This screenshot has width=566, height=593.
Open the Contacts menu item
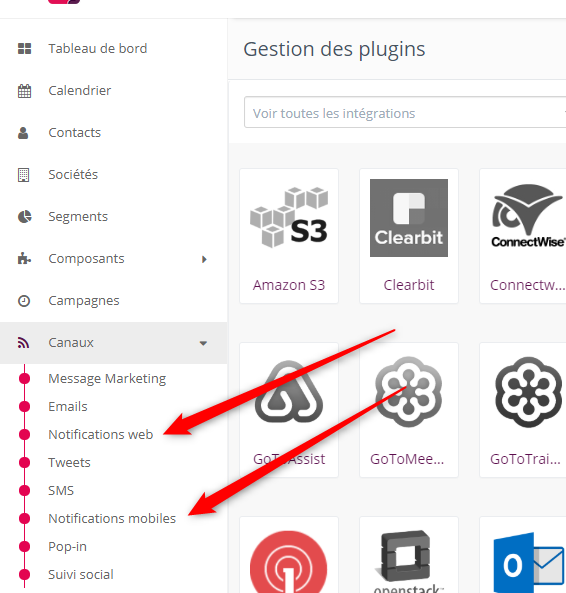click(x=74, y=133)
